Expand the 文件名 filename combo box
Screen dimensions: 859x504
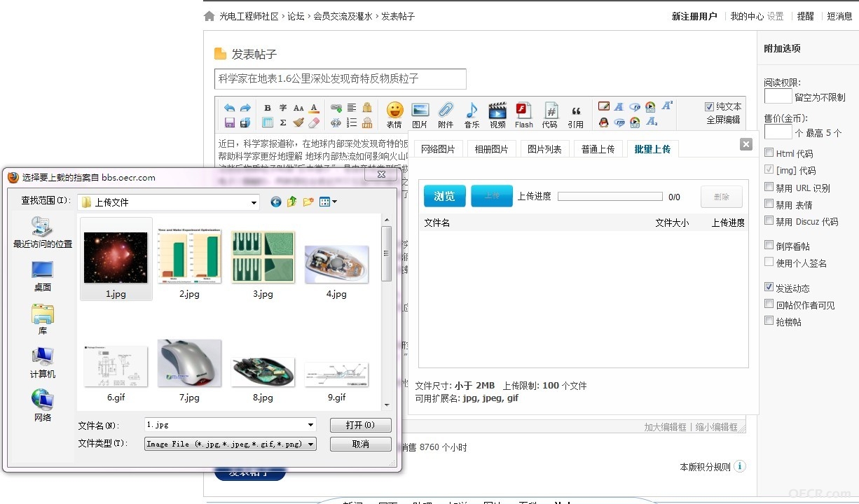(x=311, y=425)
